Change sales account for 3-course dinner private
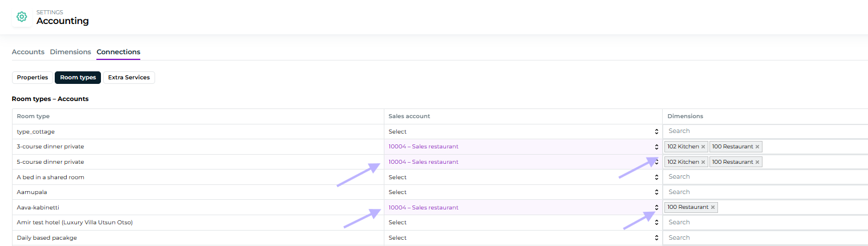Screen dimensions: 868x246 point(523,147)
